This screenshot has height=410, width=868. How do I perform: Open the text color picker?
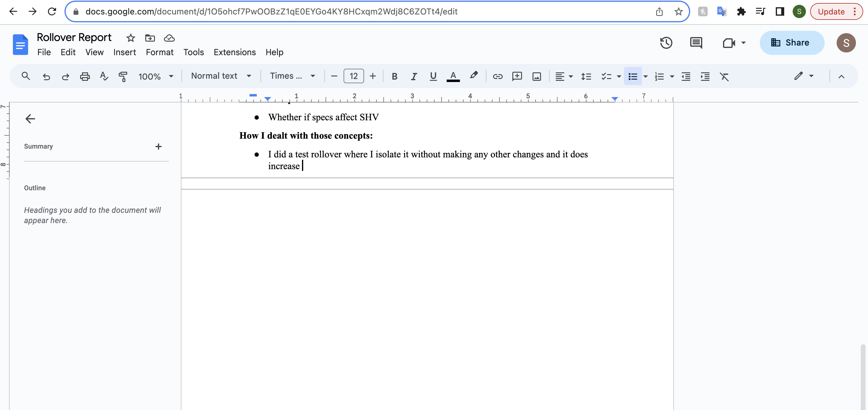tap(453, 77)
